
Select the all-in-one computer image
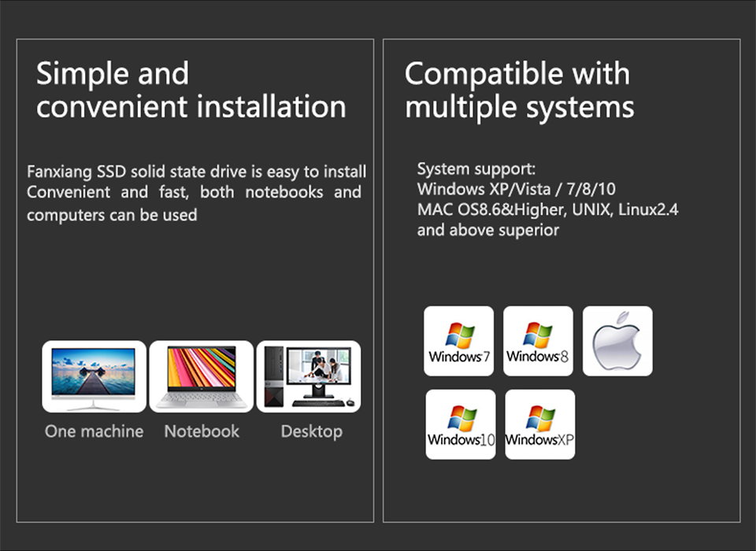tap(94, 376)
